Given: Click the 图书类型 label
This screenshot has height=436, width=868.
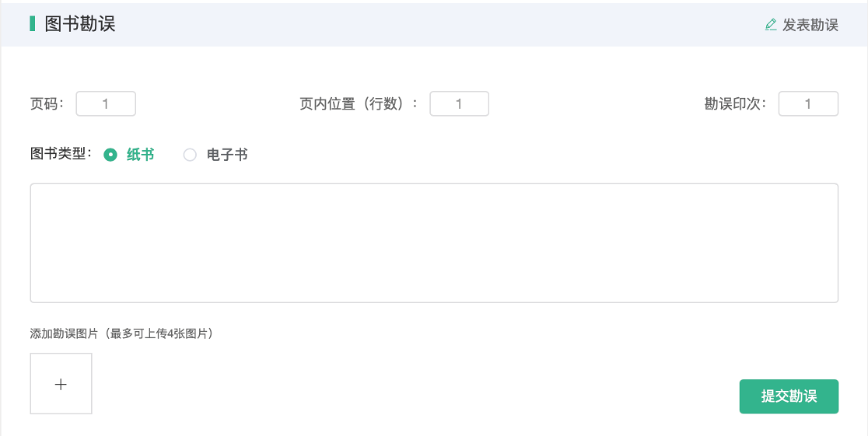Looking at the screenshot, I should (x=61, y=154).
